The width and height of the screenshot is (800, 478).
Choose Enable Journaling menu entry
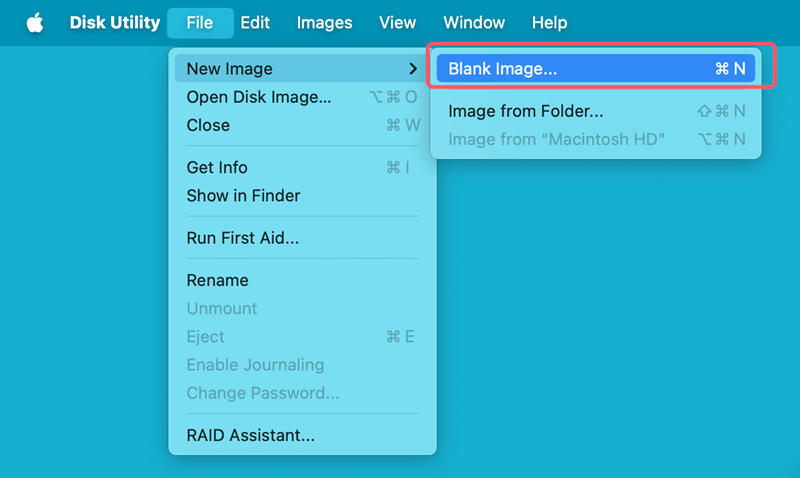(x=303, y=365)
